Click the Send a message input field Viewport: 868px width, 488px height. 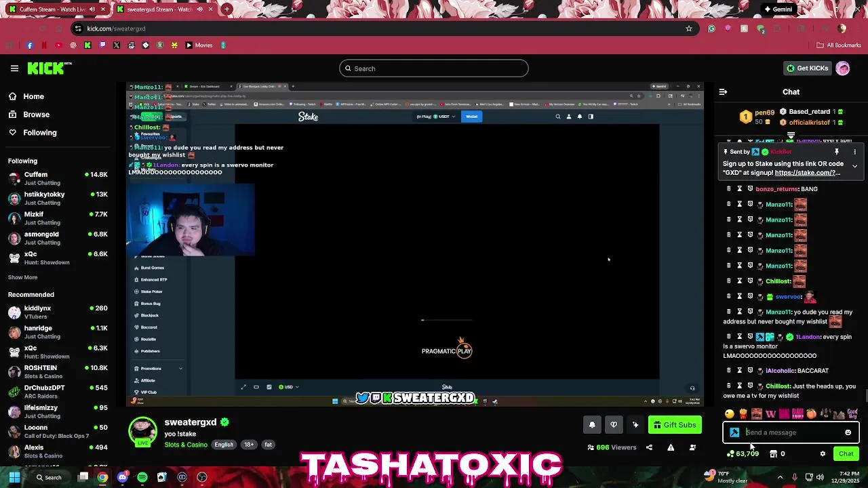point(791,432)
